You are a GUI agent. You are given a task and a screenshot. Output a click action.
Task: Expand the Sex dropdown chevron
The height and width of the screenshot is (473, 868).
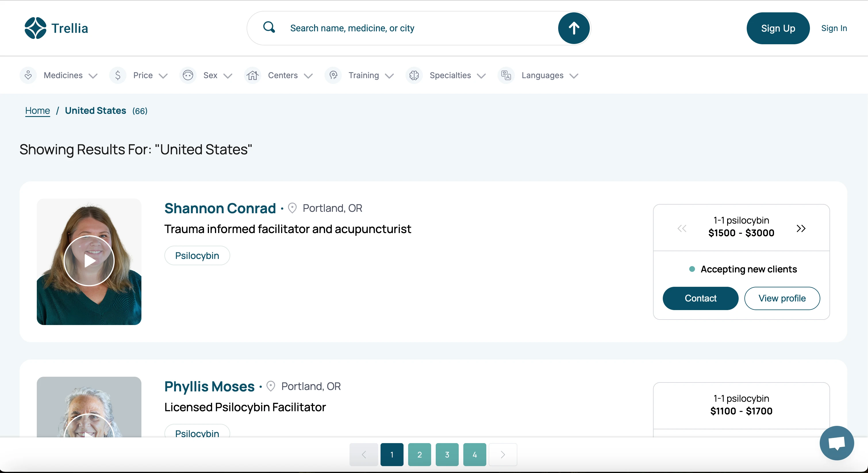[x=228, y=76]
